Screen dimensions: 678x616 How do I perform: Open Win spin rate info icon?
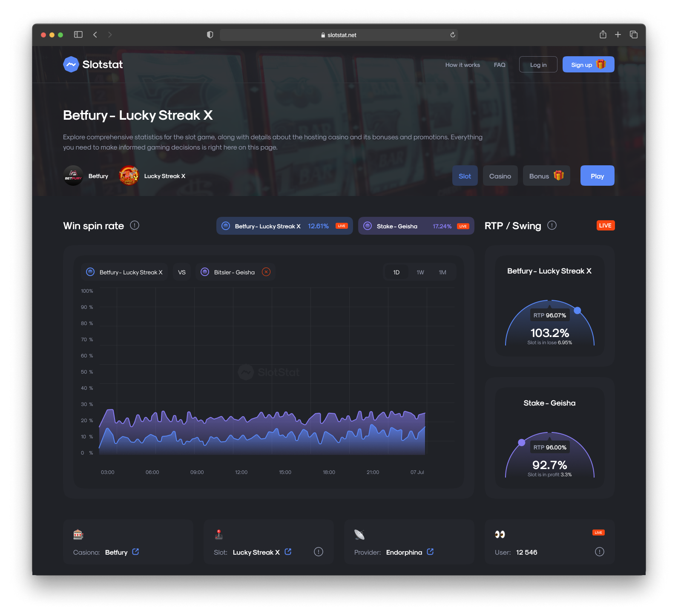(x=135, y=225)
